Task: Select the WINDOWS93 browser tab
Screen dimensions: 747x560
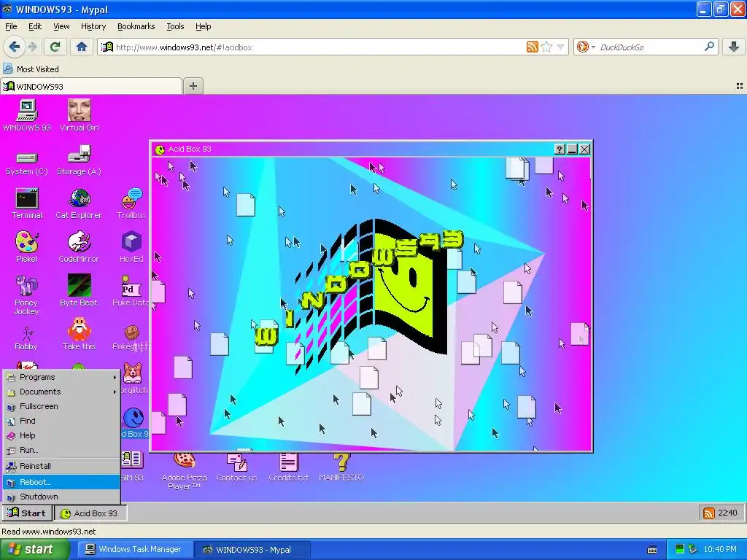Action: tap(91, 86)
